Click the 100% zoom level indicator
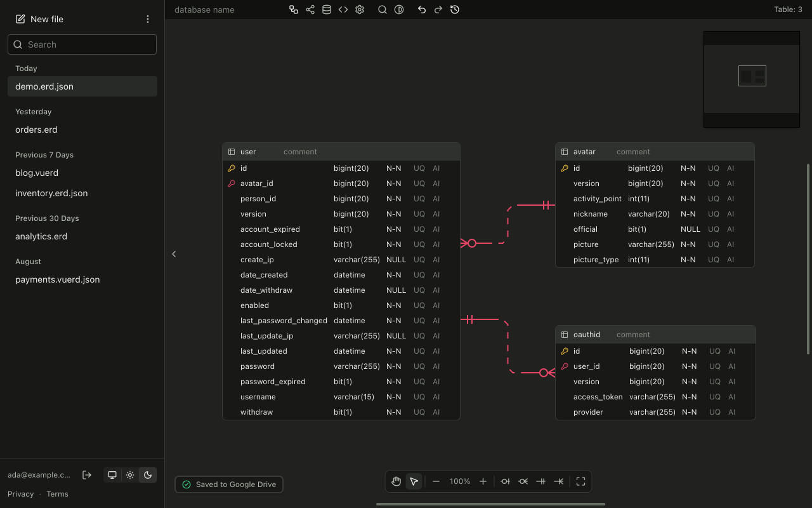The width and height of the screenshot is (812, 508). tap(460, 481)
